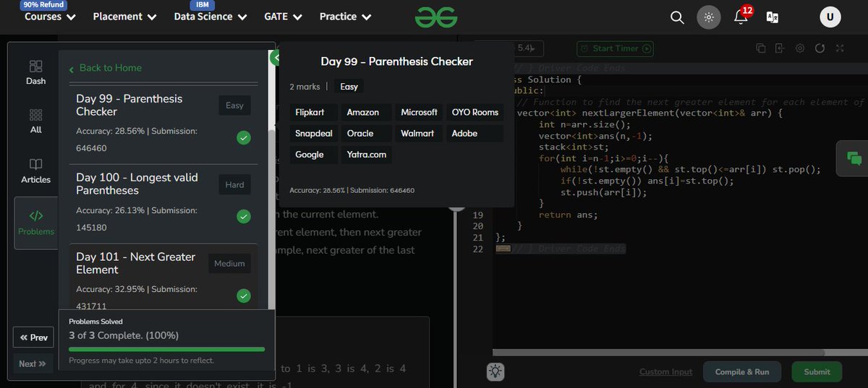The image size is (868, 388).
Task: Open Day 100 - Longest valid Parentheses problem
Action: [164, 204]
